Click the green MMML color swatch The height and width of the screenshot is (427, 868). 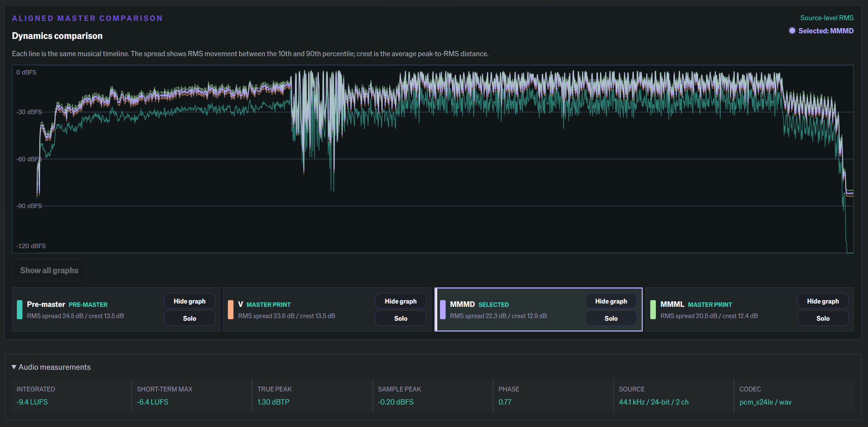[x=653, y=309]
